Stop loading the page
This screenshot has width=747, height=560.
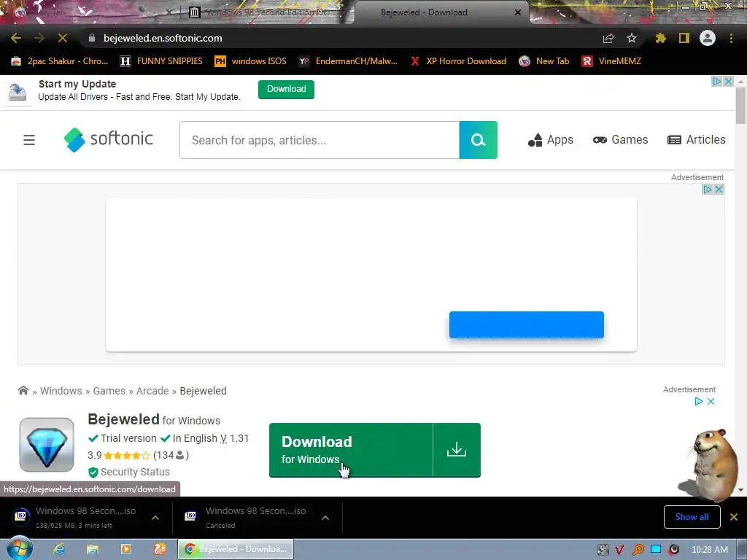click(63, 38)
